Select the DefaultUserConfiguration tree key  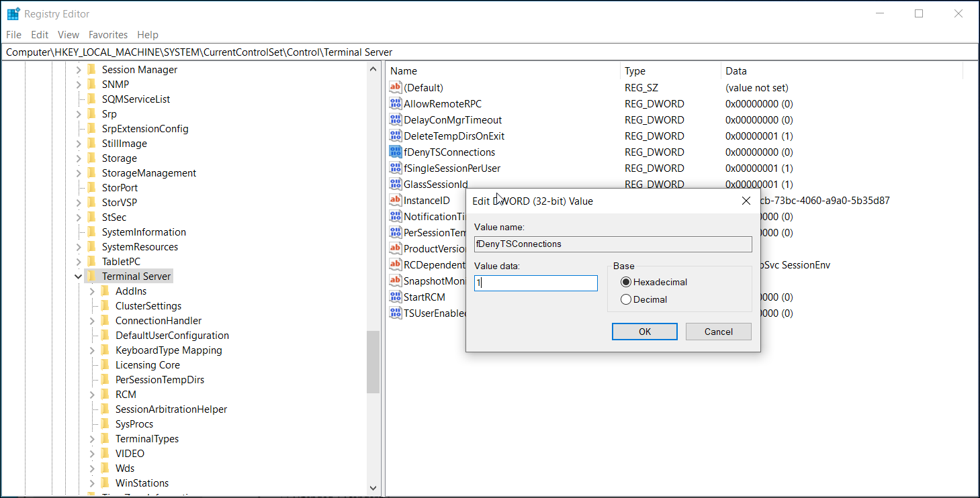(x=172, y=336)
